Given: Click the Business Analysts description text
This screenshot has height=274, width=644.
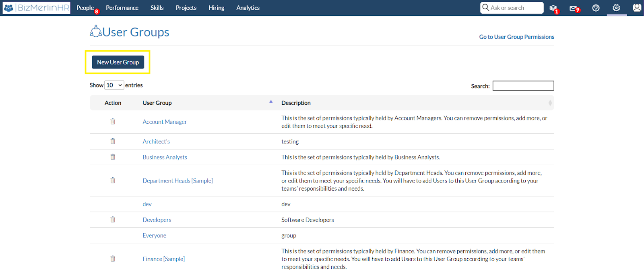Looking at the screenshot, I should pos(361,157).
